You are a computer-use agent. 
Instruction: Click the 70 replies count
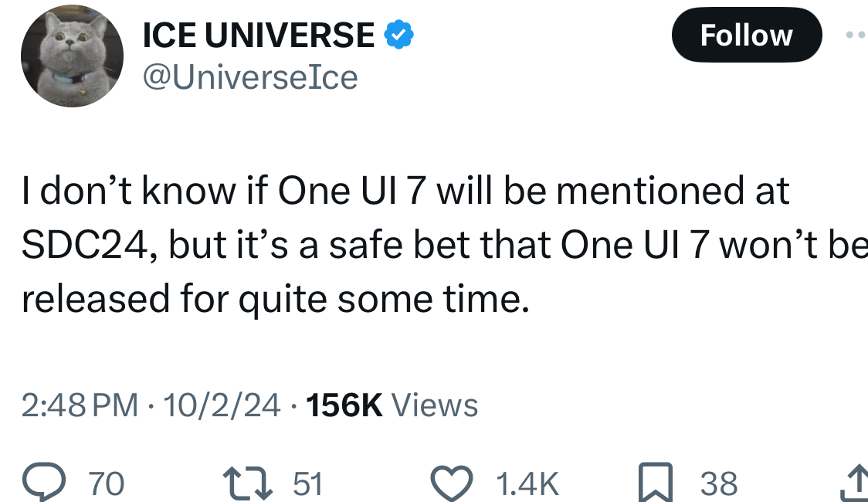(107, 483)
